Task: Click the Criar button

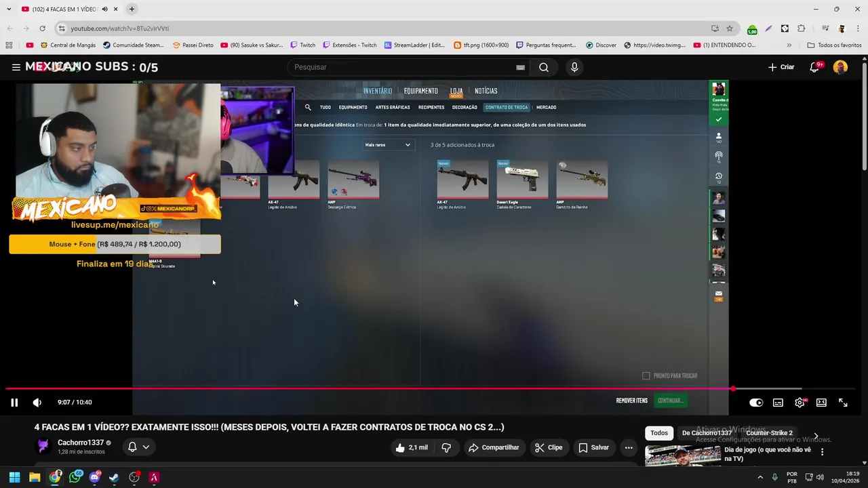Action: pyautogui.click(x=781, y=67)
